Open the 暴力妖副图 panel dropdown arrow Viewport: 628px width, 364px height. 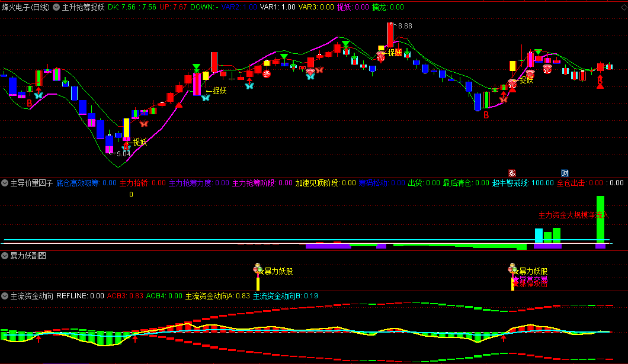5,256
